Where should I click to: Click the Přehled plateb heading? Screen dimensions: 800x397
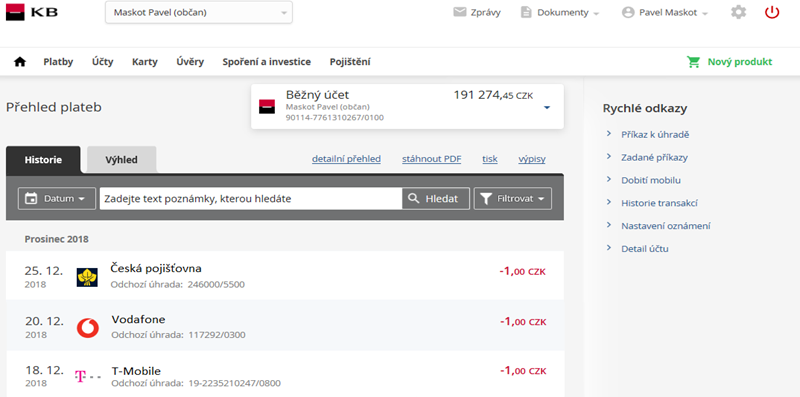[x=54, y=108]
